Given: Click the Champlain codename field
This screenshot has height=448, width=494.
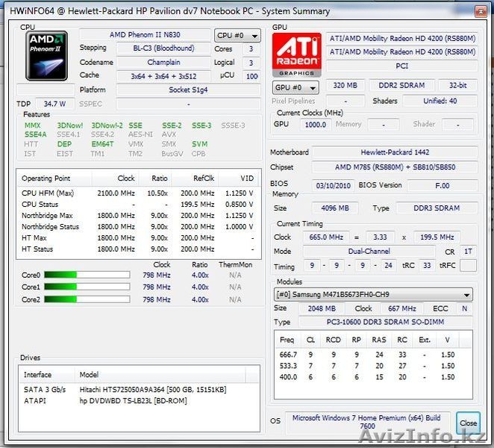Looking at the screenshot, I should [x=163, y=63].
